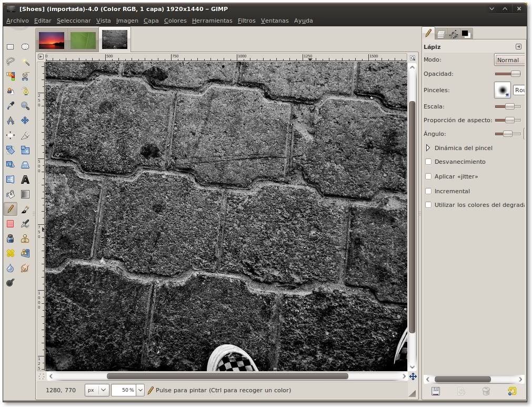Select the Intelligent Scissors tool

[x=25, y=76]
